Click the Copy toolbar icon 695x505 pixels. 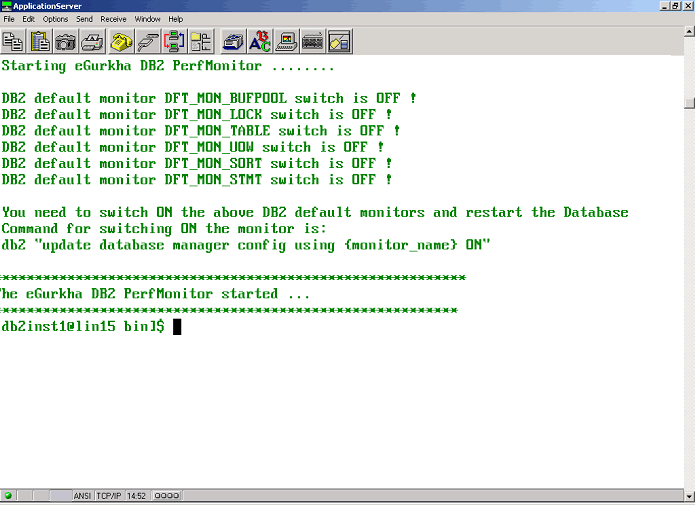click(13, 42)
